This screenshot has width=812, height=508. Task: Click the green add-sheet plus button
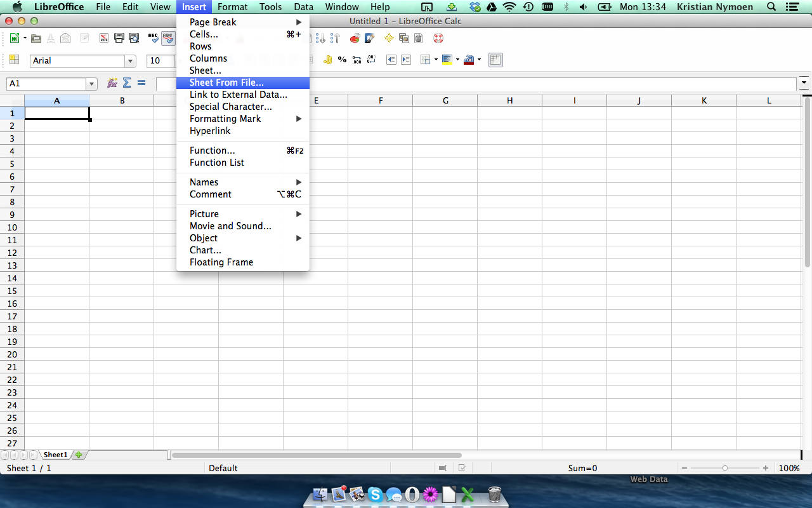click(79, 455)
